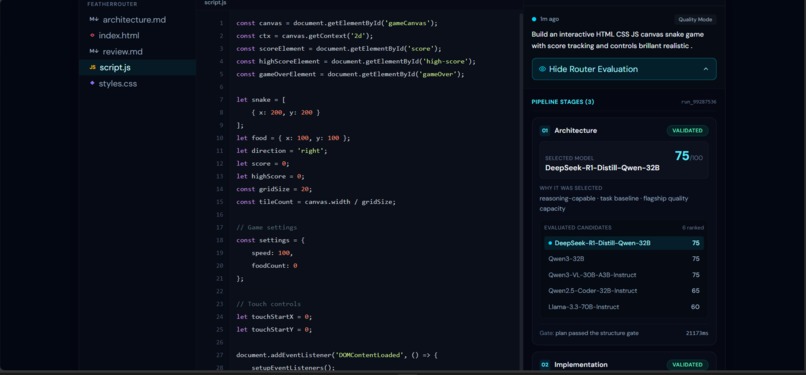806x375 pixels.
Task: Click the markdown icon beside architecture.md
Action: pos(94,20)
